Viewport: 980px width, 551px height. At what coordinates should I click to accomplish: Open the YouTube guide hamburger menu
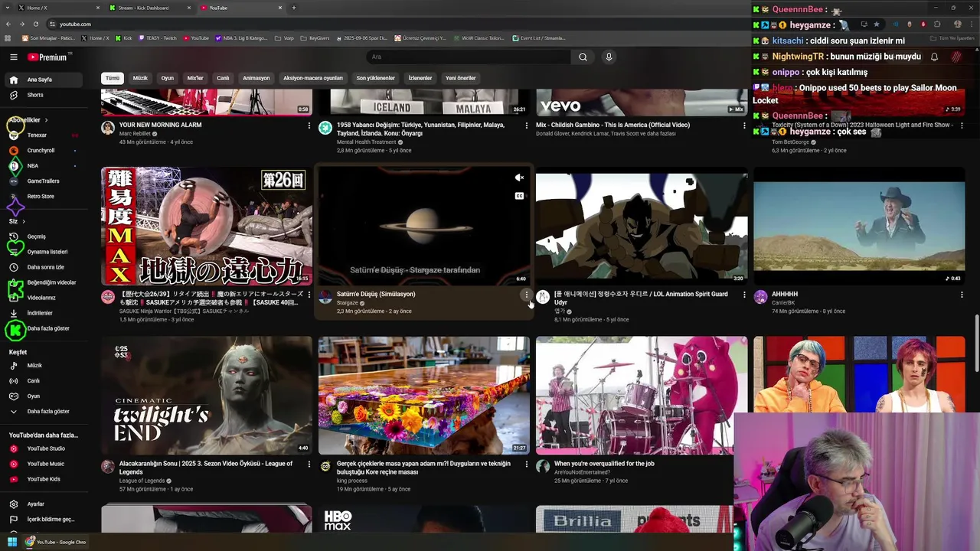click(x=13, y=57)
